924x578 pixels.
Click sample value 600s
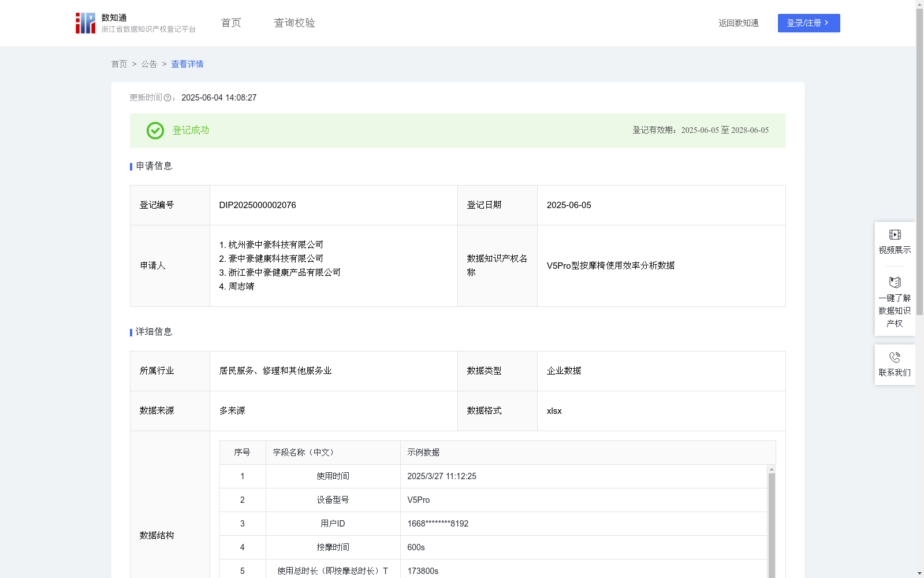416,547
